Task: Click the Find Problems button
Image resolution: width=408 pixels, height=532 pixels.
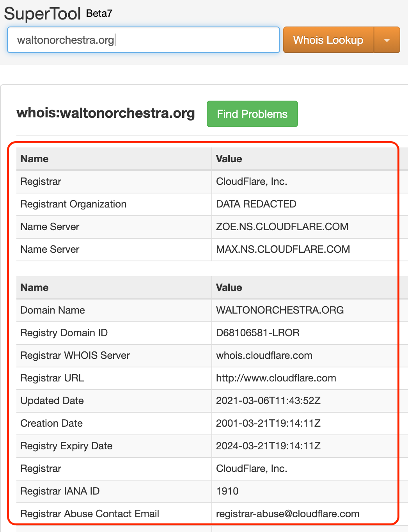Action: pyautogui.click(x=252, y=114)
